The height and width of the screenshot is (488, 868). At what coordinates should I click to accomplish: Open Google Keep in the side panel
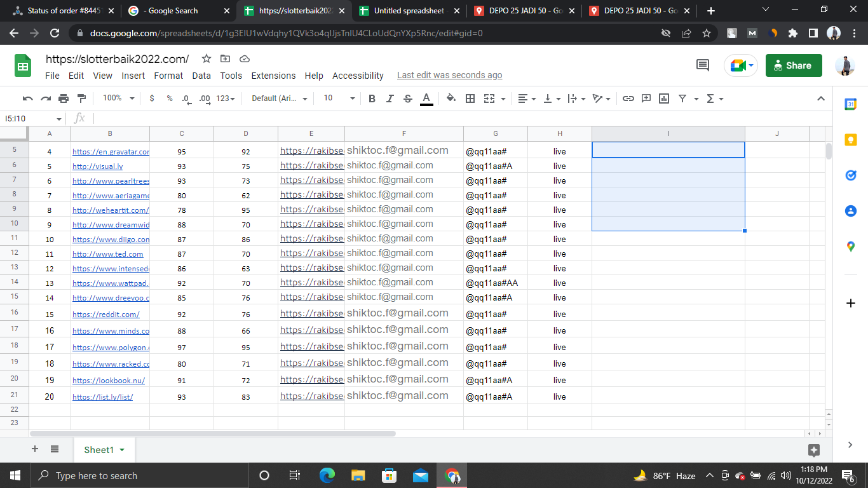851,140
